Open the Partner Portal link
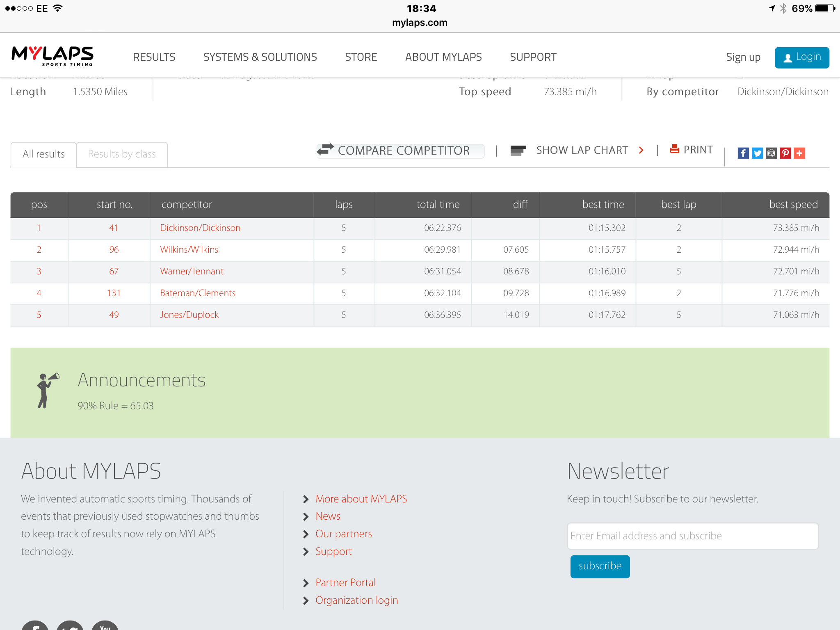This screenshot has width=840, height=630. [345, 582]
